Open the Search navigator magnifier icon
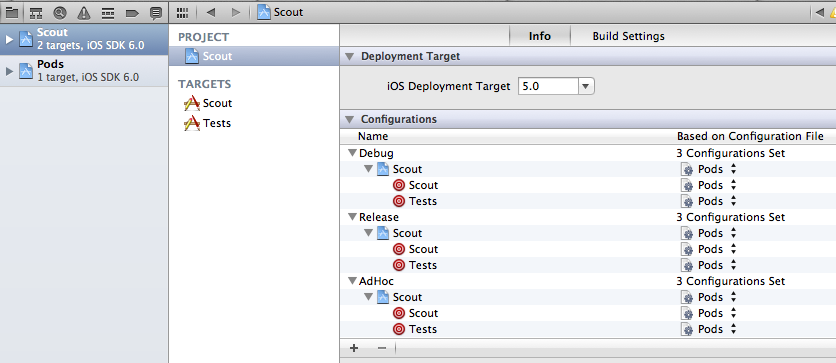The width and height of the screenshot is (836, 363). pos(60,12)
